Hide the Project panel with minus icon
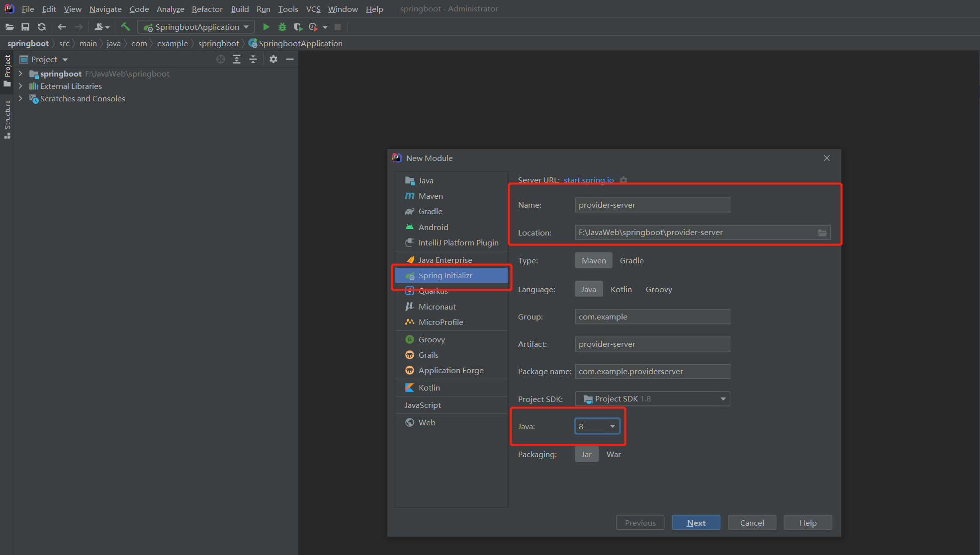Viewport: 980px width, 555px height. click(290, 59)
